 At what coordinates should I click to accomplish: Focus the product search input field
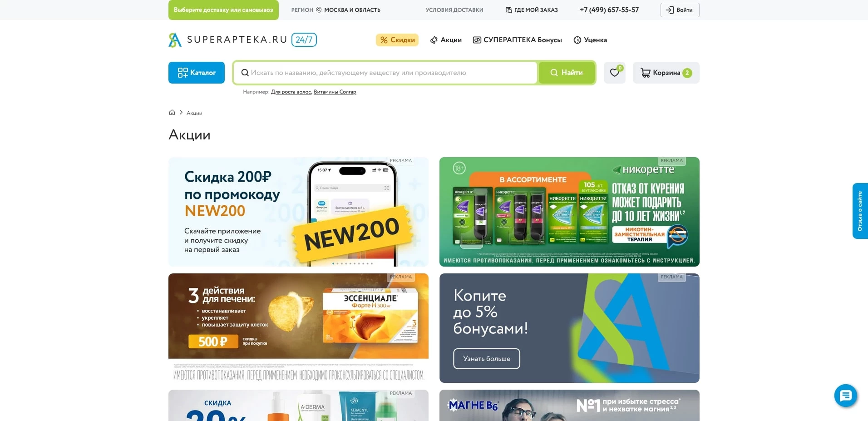tap(385, 73)
